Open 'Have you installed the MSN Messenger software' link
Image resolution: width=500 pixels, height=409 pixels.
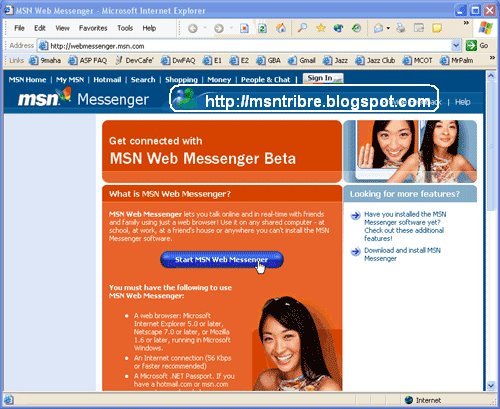pos(405,226)
